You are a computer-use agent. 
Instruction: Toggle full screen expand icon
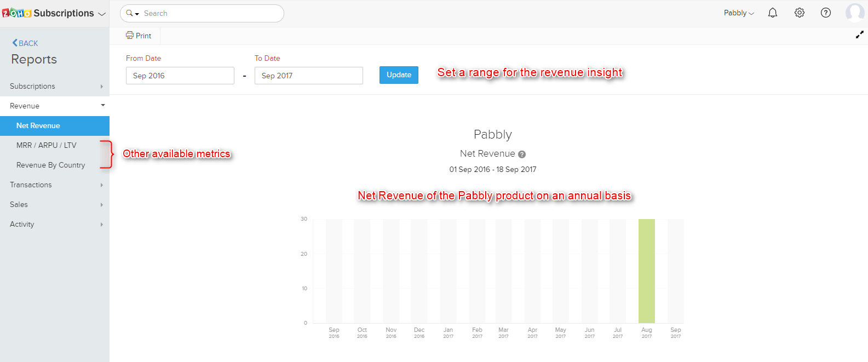[x=860, y=35]
